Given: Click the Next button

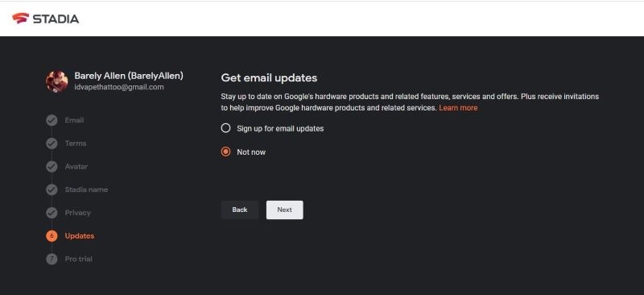Looking at the screenshot, I should [x=285, y=210].
